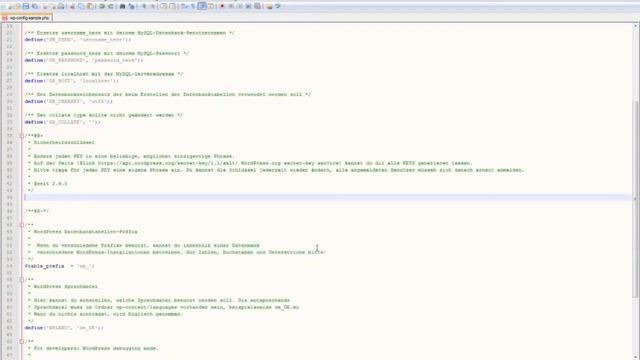This screenshot has width=640, height=360.
Task: Click the Save All toolbar icon
Action: point(35,6)
